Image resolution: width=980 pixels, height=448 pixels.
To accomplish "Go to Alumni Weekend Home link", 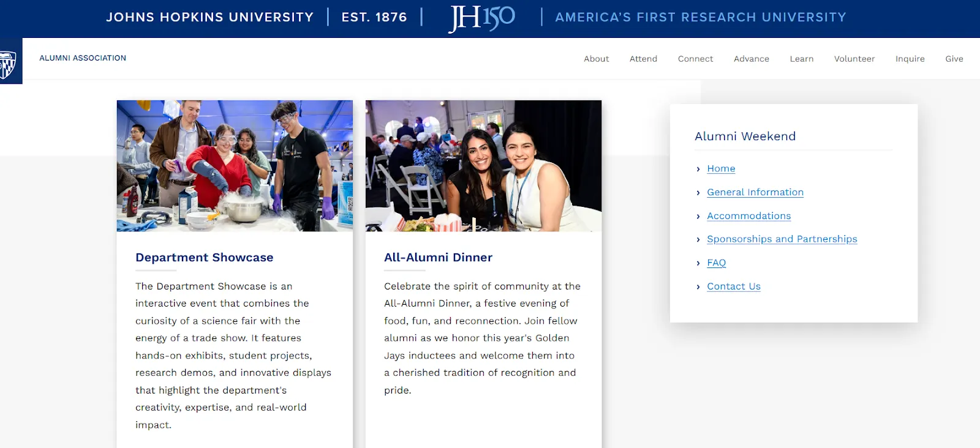I will click(721, 168).
